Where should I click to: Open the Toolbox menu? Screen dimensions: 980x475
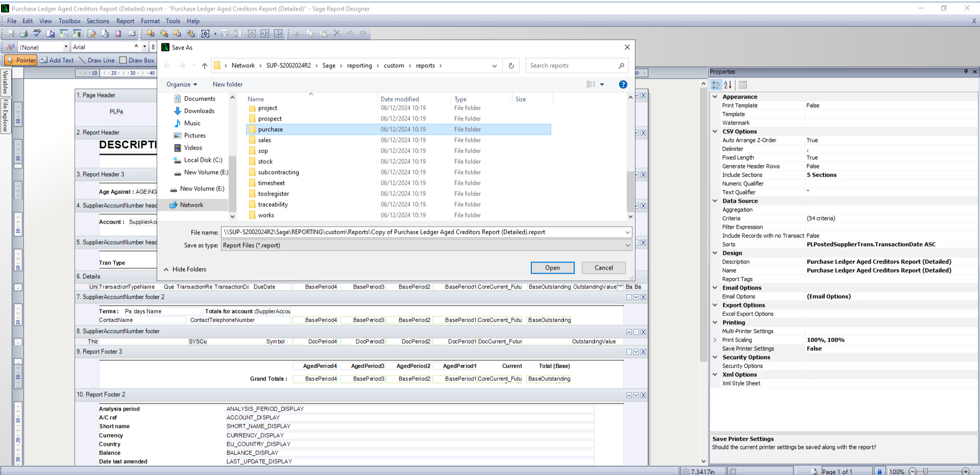point(69,21)
